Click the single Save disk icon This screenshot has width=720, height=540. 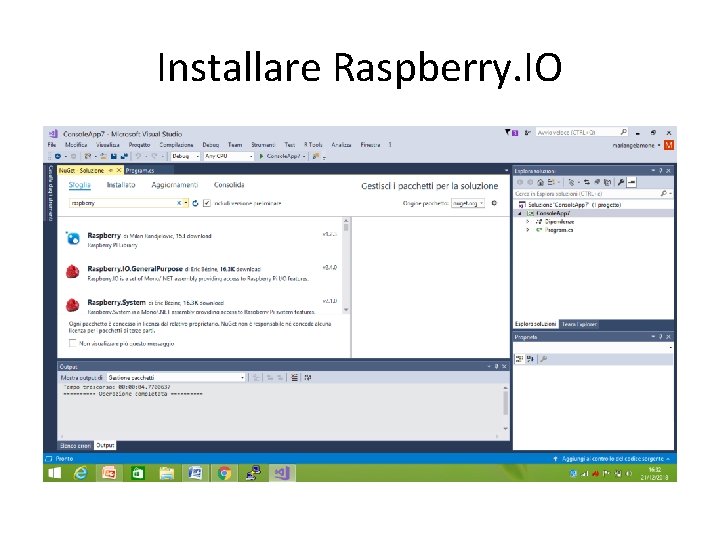(114, 157)
